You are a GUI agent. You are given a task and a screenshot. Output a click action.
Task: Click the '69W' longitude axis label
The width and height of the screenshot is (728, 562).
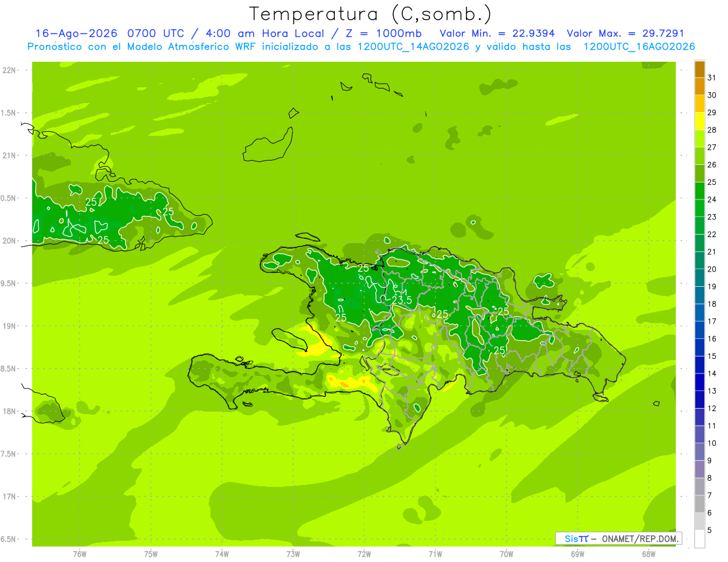pyautogui.click(x=578, y=554)
